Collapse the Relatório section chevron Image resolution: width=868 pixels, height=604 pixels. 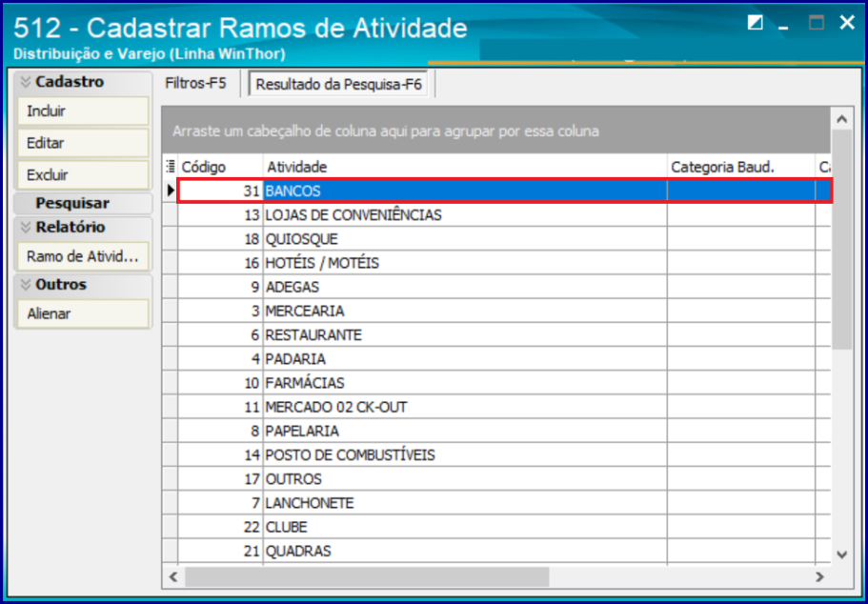tap(25, 228)
